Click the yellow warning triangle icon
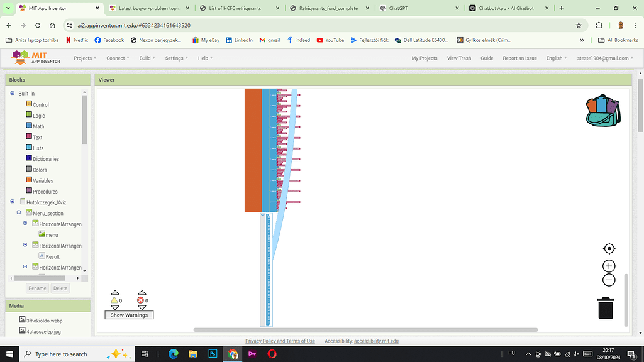Viewport: 644px width, 362px height. [x=114, y=300]
